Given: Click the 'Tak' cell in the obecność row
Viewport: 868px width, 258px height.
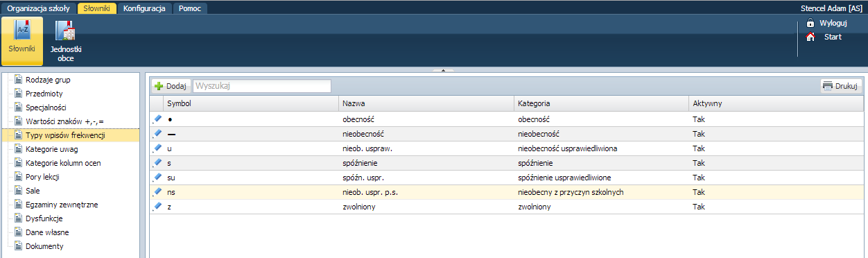Looking at the screenshot, I should tap(776, 119).
